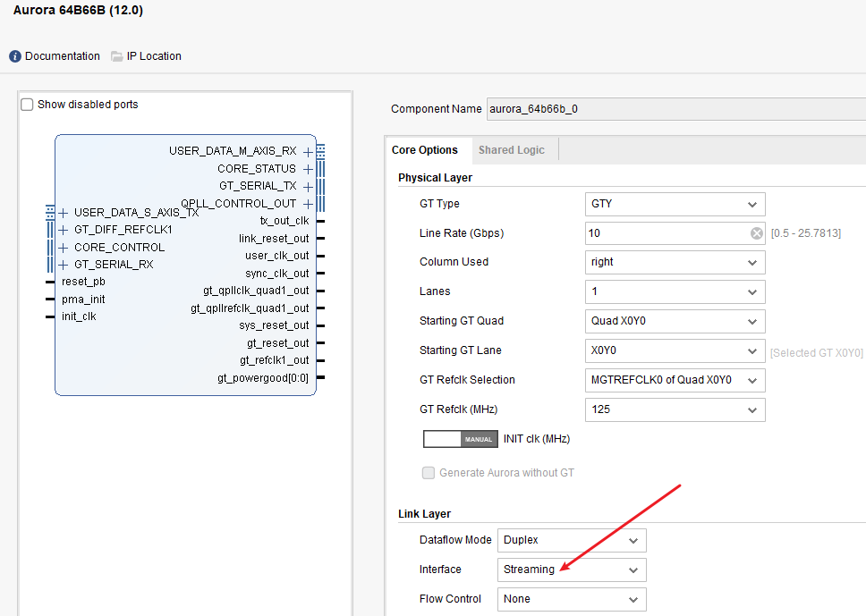Open the Starting GT Lane dropdown
Screen dimensions: 866x616
pyautogui.click(x=675, y=350)
